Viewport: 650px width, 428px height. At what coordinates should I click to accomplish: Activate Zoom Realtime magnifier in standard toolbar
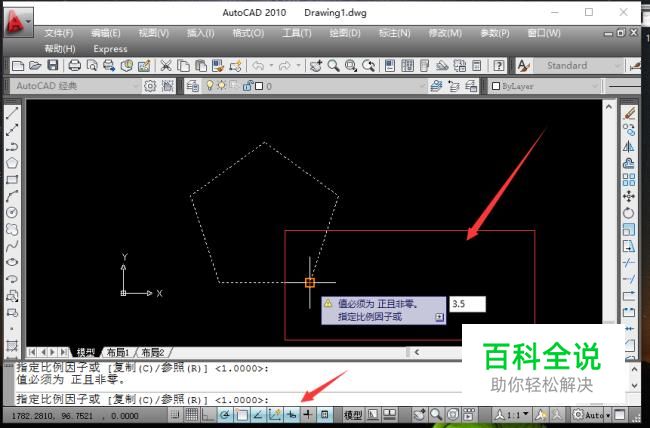click(333, 66)
